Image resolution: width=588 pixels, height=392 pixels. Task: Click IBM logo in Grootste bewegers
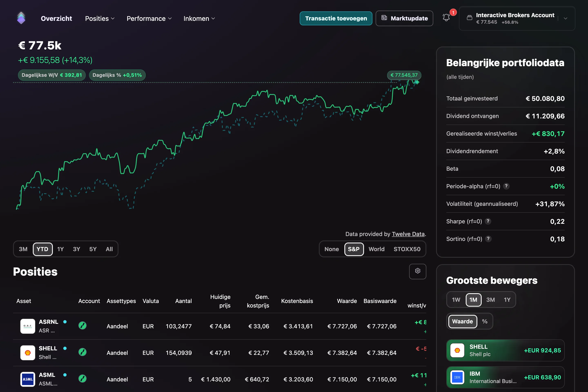tap(457, 377)
